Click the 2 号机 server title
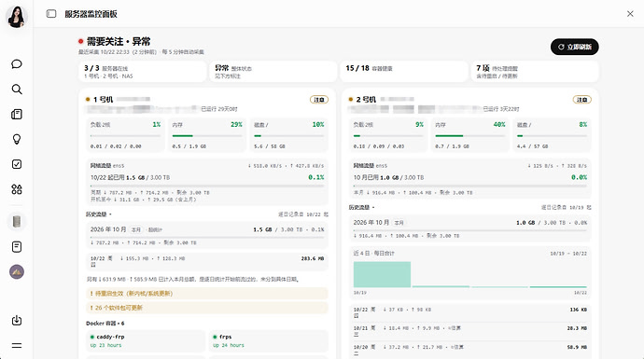Image resolution: width=644 pixels, height=359 pixels. (x=366, y=99)
